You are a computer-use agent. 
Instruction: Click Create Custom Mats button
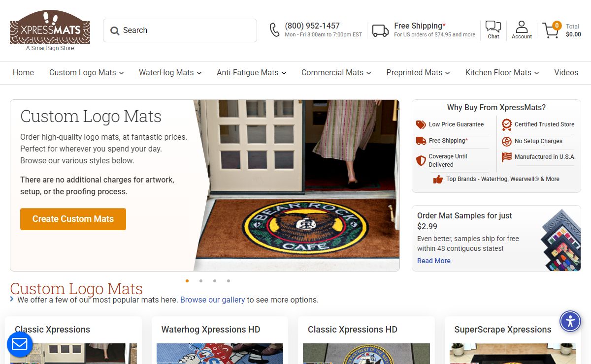(73, 219)
